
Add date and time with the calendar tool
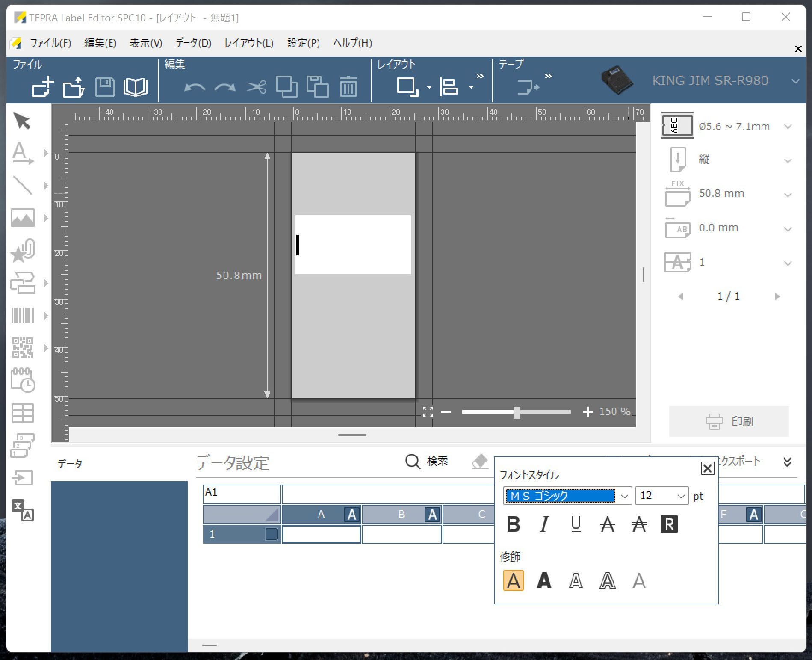22,380
